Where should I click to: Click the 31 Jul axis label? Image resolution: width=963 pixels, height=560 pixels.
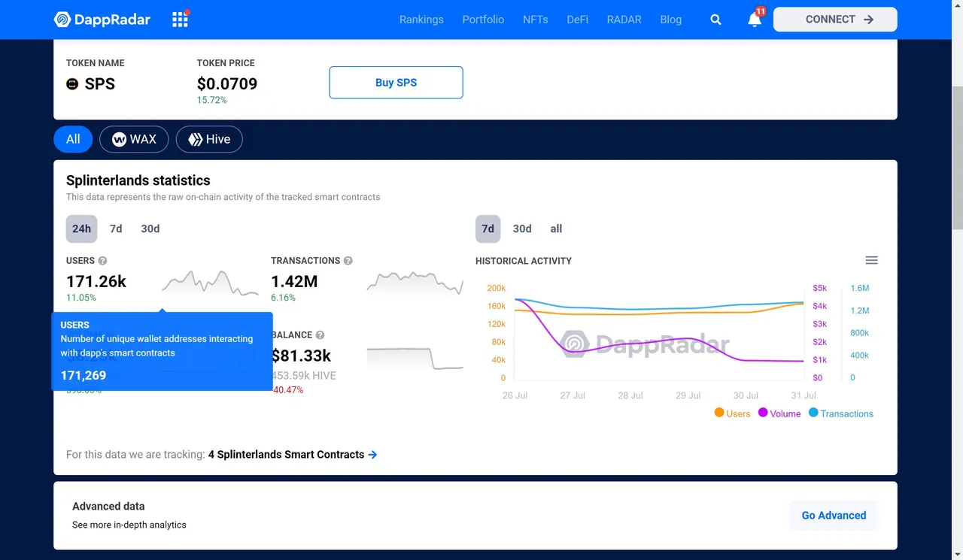point(804,395)
